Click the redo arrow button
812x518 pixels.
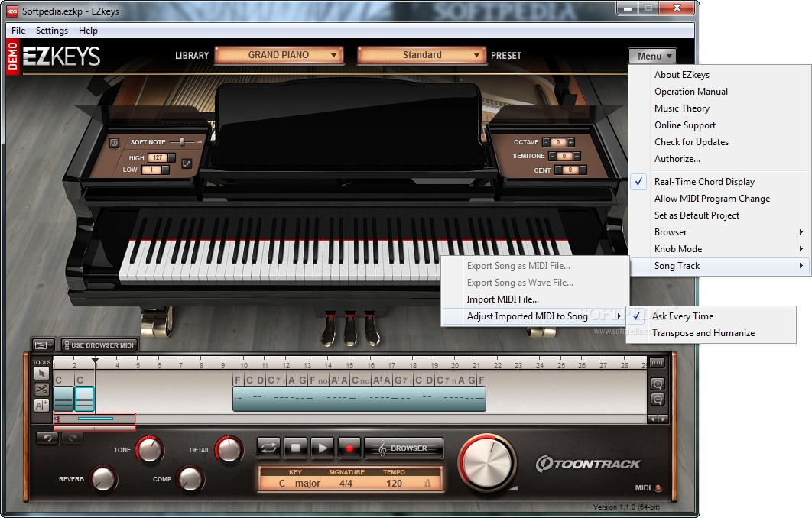[73, 439]
